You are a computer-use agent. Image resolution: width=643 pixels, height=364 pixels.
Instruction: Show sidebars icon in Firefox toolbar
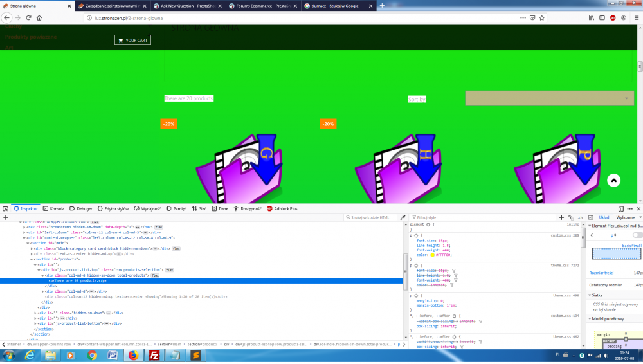602,17
